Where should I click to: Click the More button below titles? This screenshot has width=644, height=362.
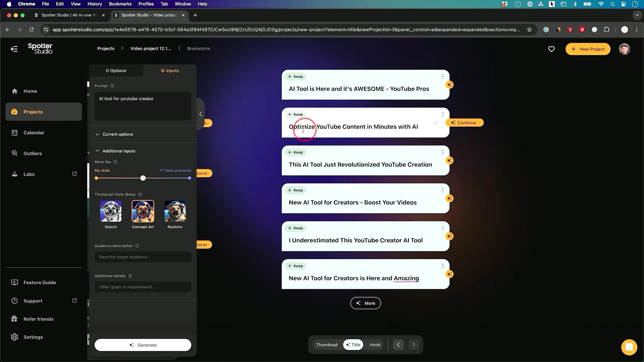pos(365,303)
